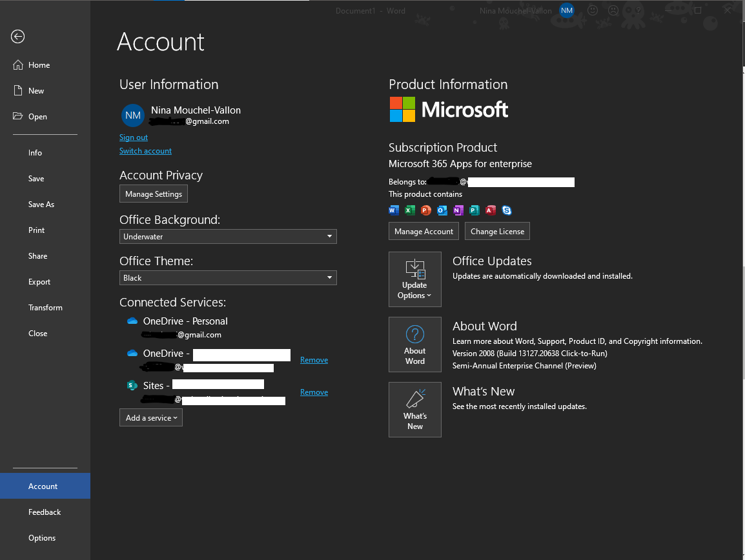Click the Excel app icon in product list

tap(409, 210)
